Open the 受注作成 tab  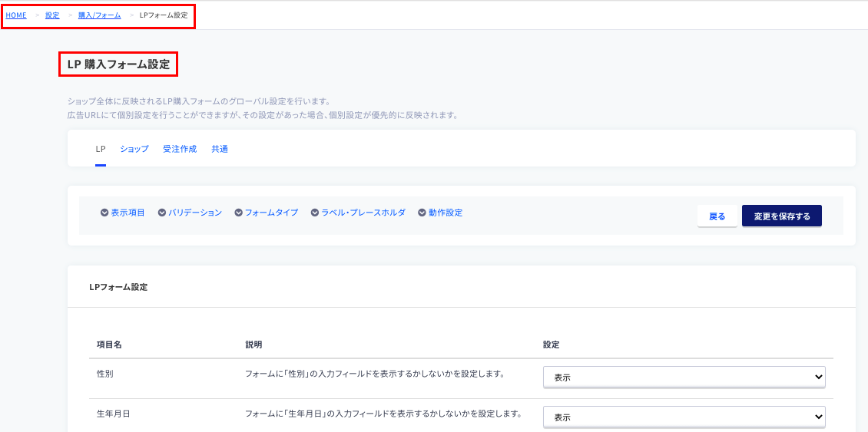tap(180, 149)
